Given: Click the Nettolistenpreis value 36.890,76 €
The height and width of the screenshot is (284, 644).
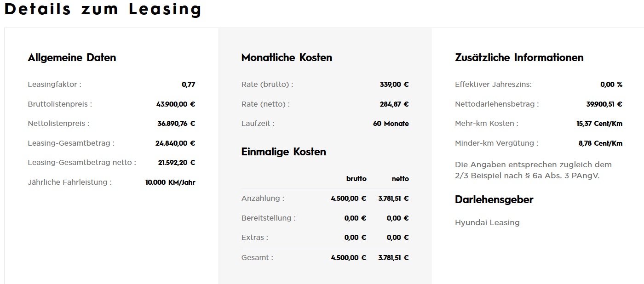Looking at the screenshot, I should (x=176, y=124).
